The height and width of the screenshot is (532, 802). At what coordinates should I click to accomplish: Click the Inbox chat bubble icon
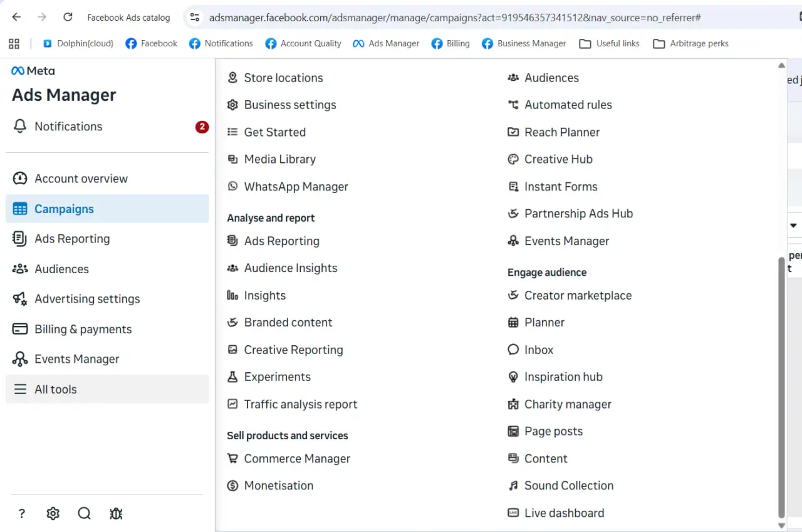(513, 350)
